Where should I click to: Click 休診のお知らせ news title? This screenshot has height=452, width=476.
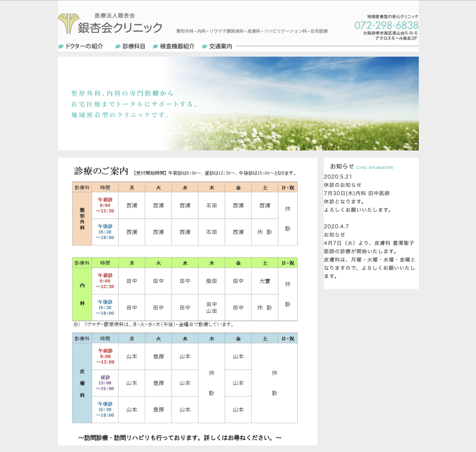coord(343,185)
